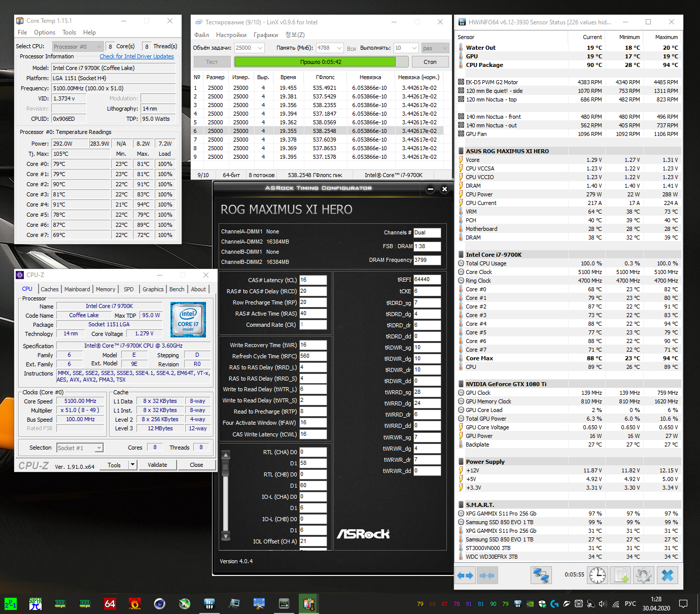Open the spider tray icon
Screen dimensions: 700x614
coord(579,604)
